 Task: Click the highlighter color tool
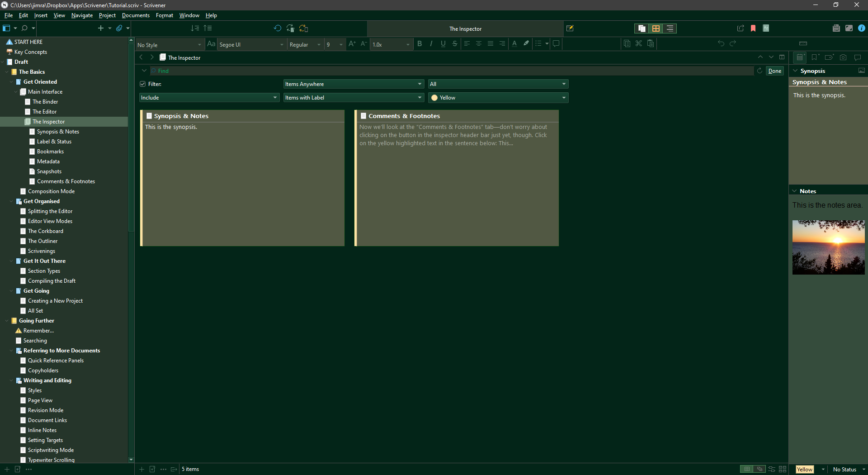526,43
